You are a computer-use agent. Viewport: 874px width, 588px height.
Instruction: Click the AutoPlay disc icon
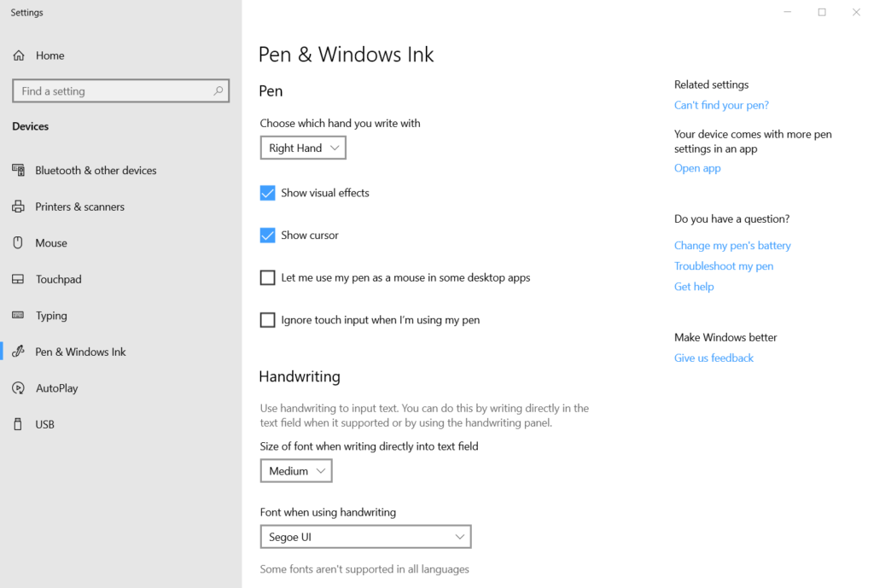pos(19,388)
